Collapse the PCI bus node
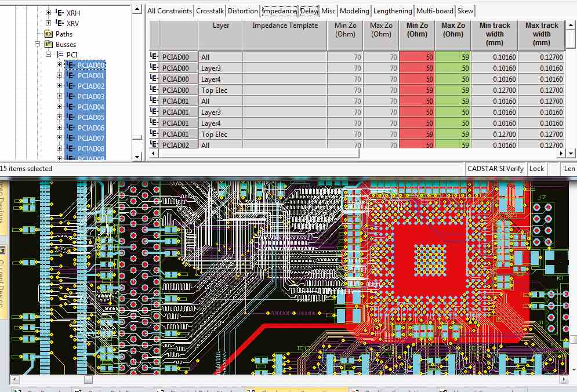The image size is (577, 392). [x=48, y=54]
